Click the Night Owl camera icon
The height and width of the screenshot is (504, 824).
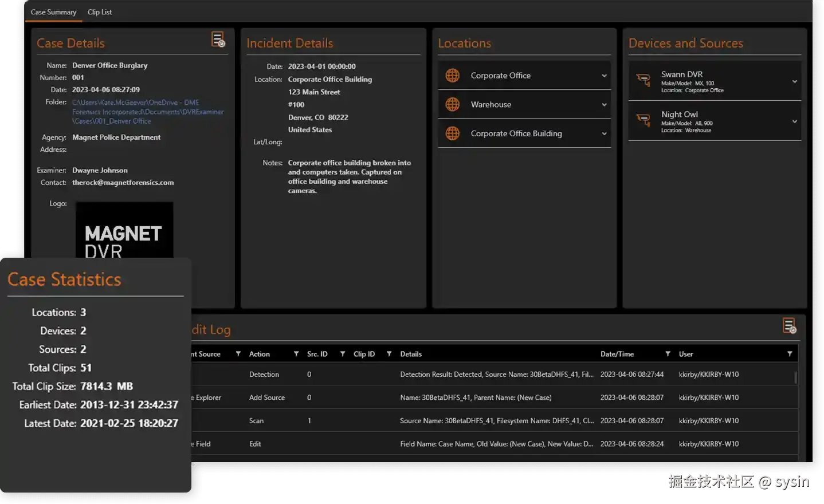coord(643,120)
